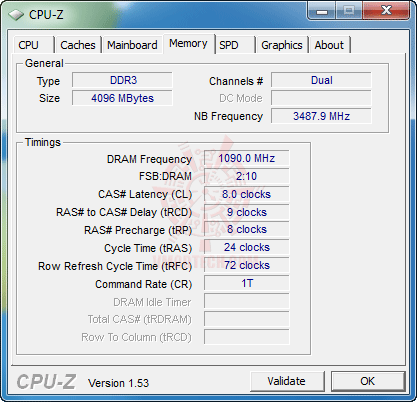Screen dimensions: 417x402
Task: Click the OK button
Action: (368, 381)
